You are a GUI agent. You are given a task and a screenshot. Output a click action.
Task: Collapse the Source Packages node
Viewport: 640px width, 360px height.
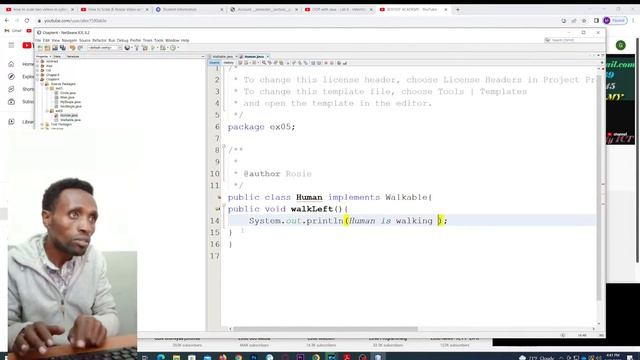coord(42,84)
